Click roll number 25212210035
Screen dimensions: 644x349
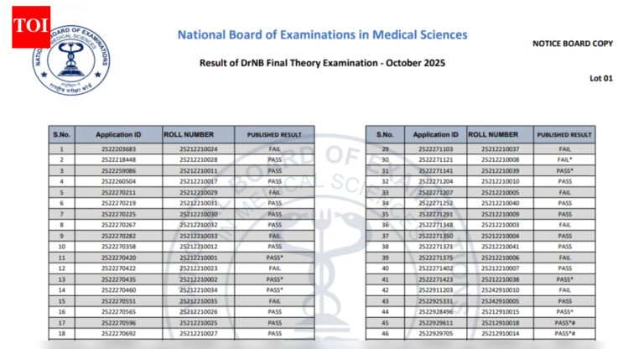(198, 300)
